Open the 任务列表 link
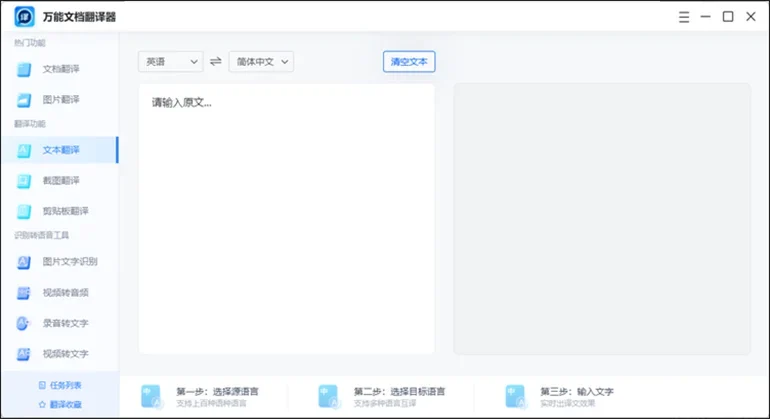This screenshot has width=770, height=419. click(x=65, y=385)
